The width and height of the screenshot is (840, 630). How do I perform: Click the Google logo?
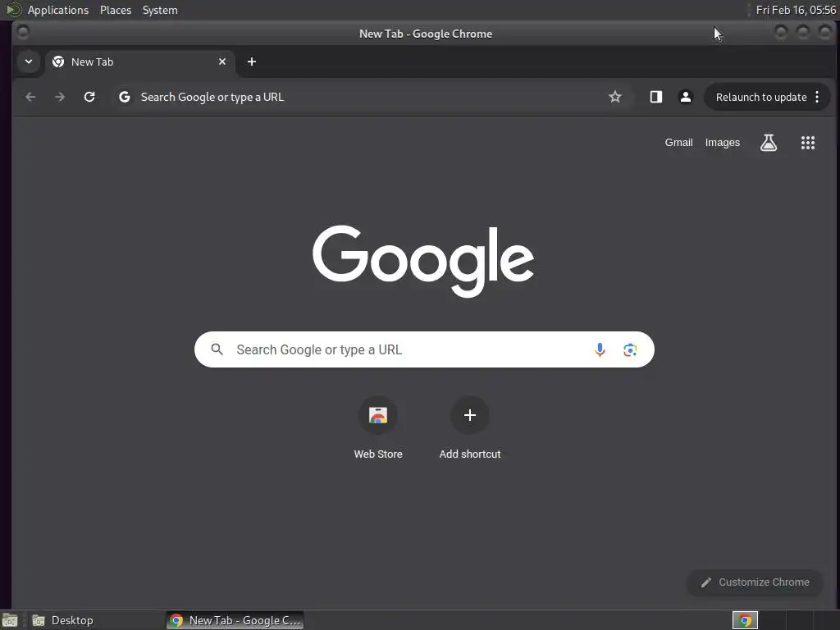pyautogui.click(x=423, y=261)
